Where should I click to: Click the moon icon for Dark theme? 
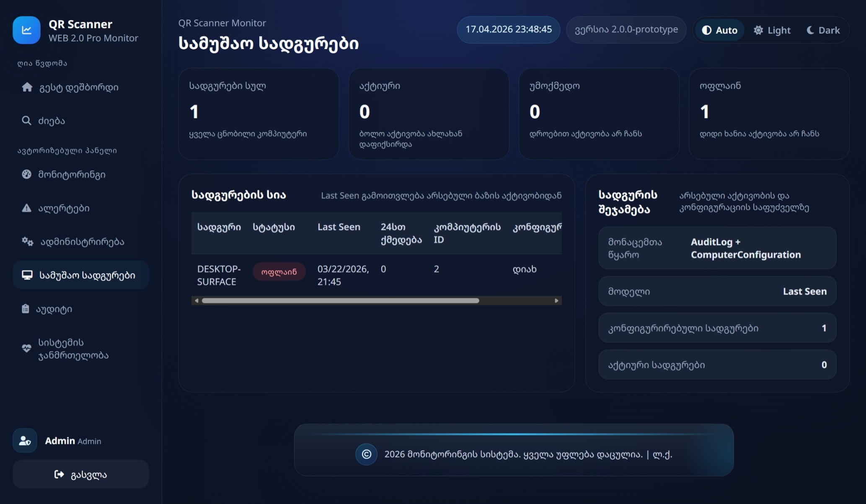tap(810, 30)
